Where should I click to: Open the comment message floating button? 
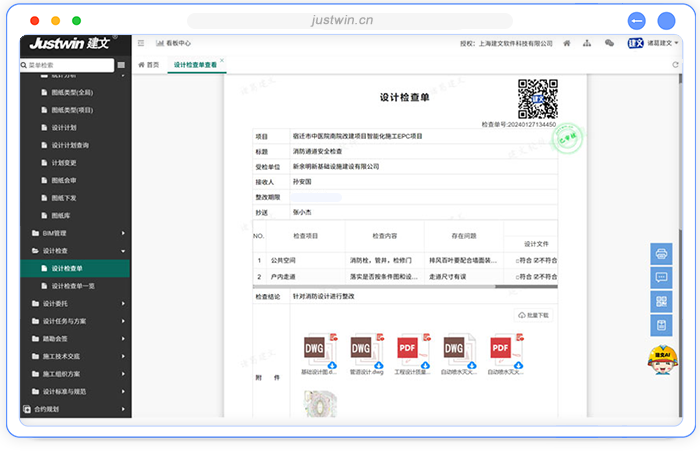(x=661, y=277)
